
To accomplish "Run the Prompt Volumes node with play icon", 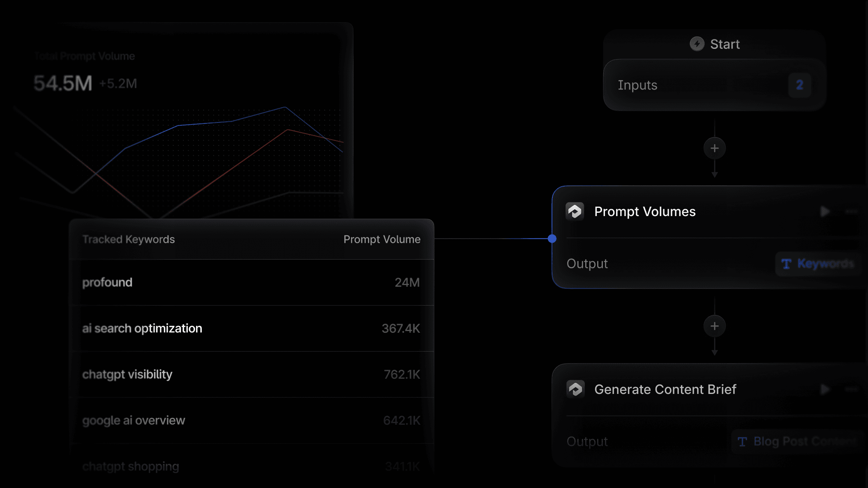I will [824, 211].
